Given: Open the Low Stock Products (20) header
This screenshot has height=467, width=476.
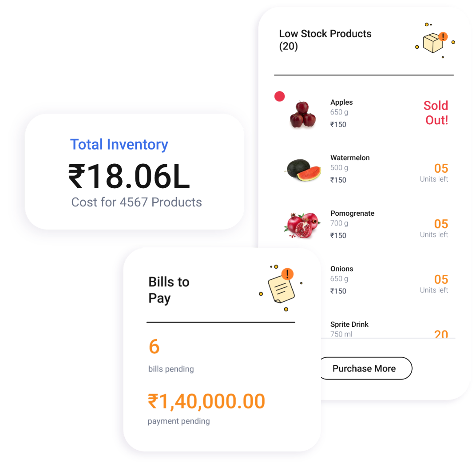Looking at the screenshot, I should pos(325,40).
